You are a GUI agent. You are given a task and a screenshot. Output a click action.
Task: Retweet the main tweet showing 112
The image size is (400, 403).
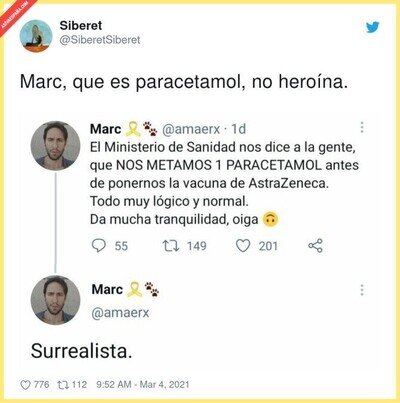tap(62, 385)
